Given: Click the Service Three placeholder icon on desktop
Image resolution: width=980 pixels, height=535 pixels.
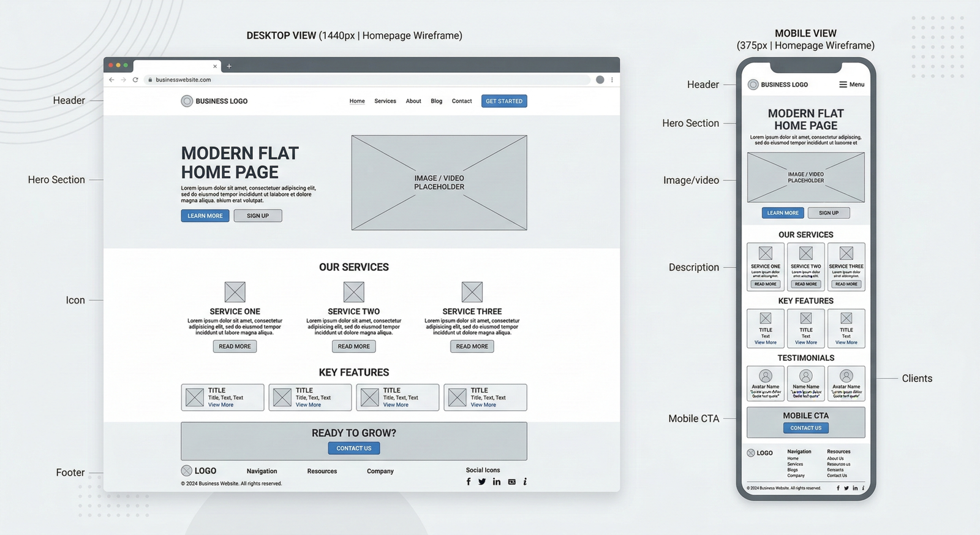Looking at the screenshot, I should coord(472,292).
